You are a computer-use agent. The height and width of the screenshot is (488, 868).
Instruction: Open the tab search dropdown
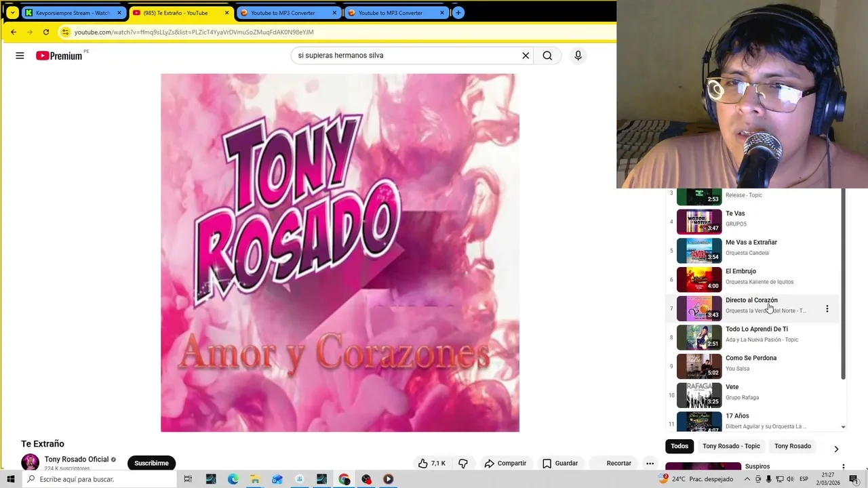[x=12, y=13]
